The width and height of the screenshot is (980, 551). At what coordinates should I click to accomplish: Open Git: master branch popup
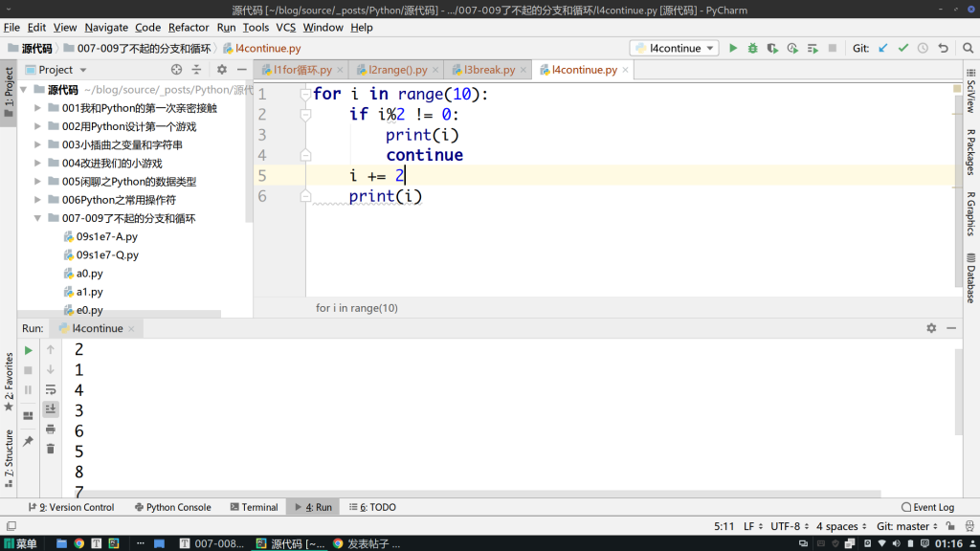[907, 526]
